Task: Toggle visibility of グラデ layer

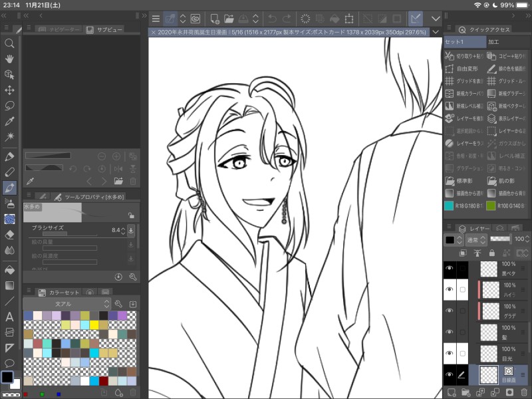Action: (450, 311)
